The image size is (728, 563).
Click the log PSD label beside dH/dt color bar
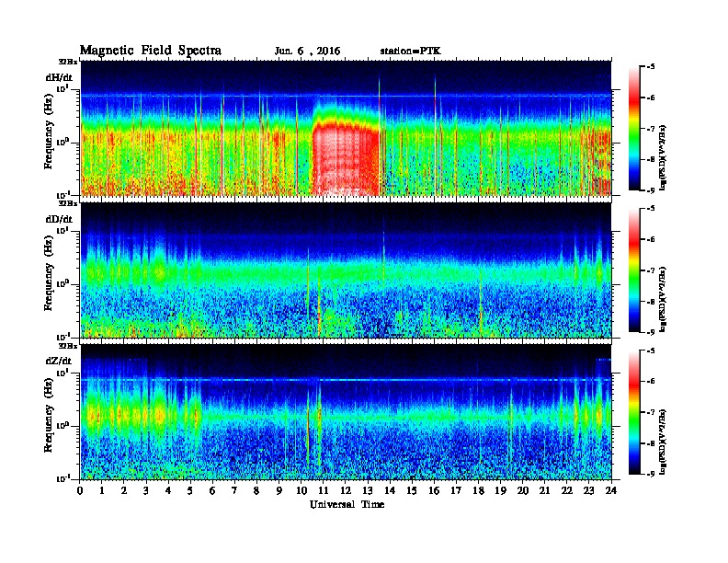point(664,157)
